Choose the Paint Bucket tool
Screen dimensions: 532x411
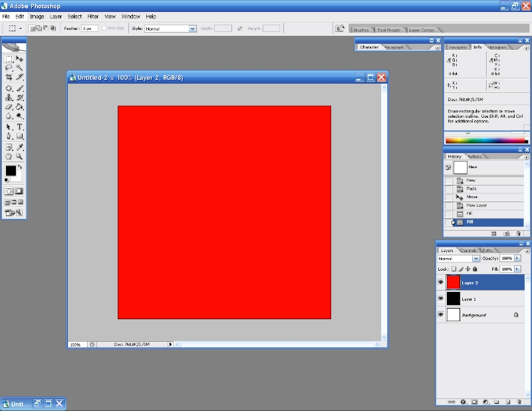click(x=20, y=106)
